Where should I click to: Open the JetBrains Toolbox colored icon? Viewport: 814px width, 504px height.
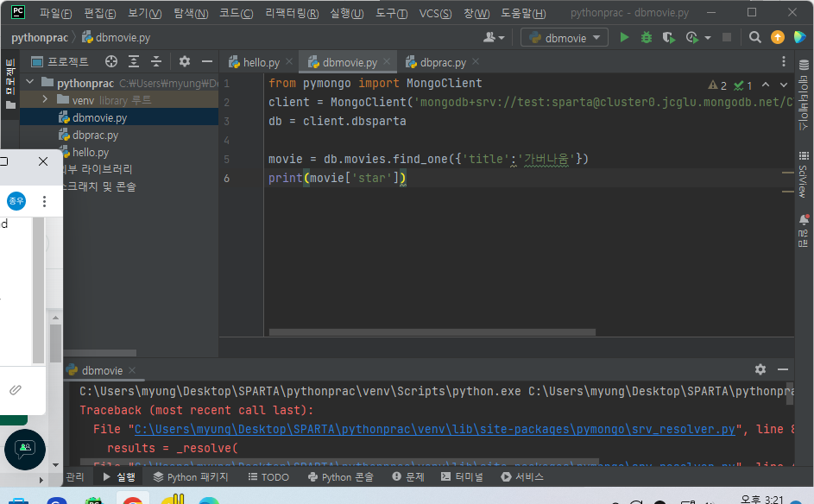(800, 37)
